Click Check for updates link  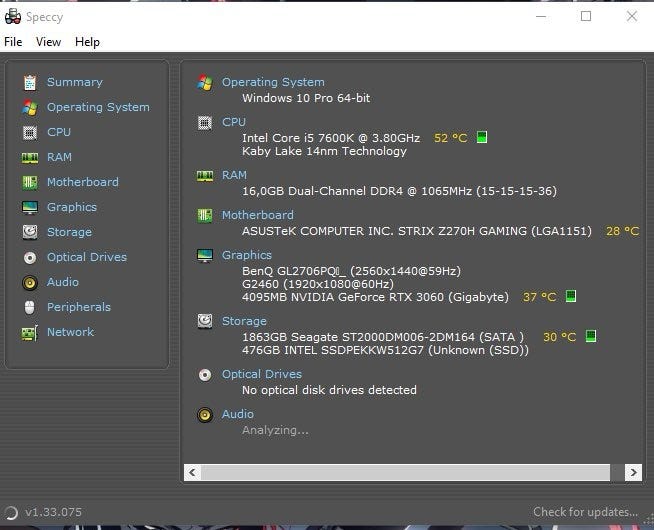tap(585, 512)
